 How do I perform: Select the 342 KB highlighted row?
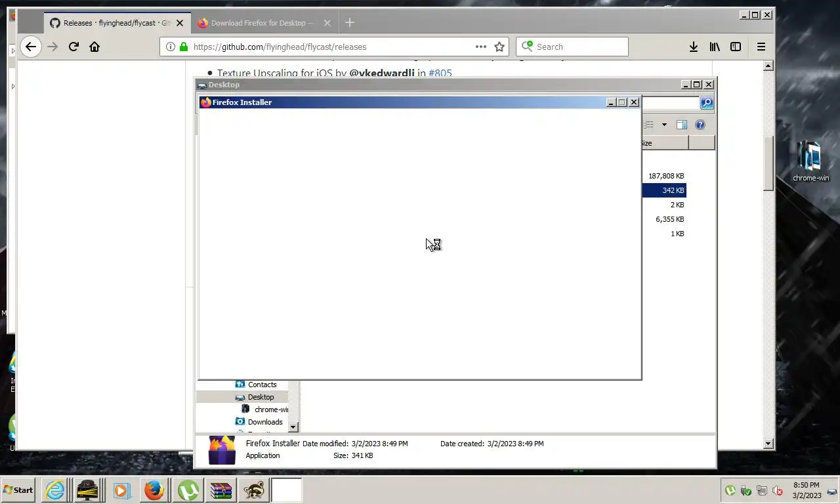[x=664, y=190]
